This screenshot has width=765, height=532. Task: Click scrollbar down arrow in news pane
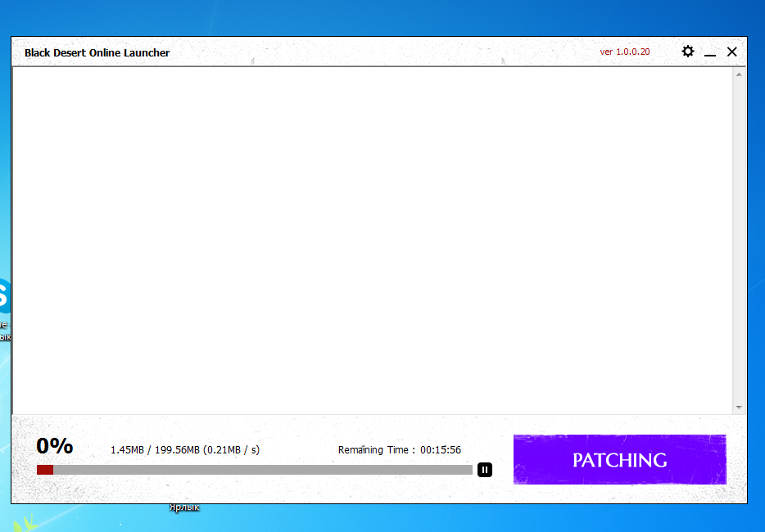[739, 407]
